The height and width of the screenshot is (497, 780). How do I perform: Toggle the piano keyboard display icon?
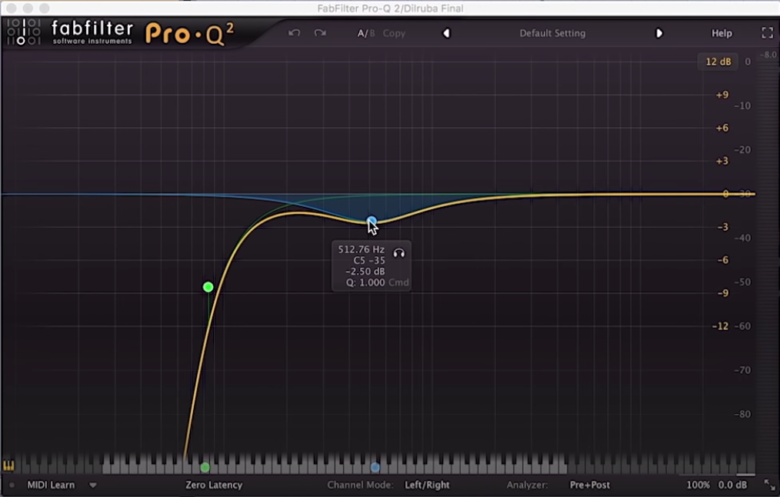pos(9,466)
